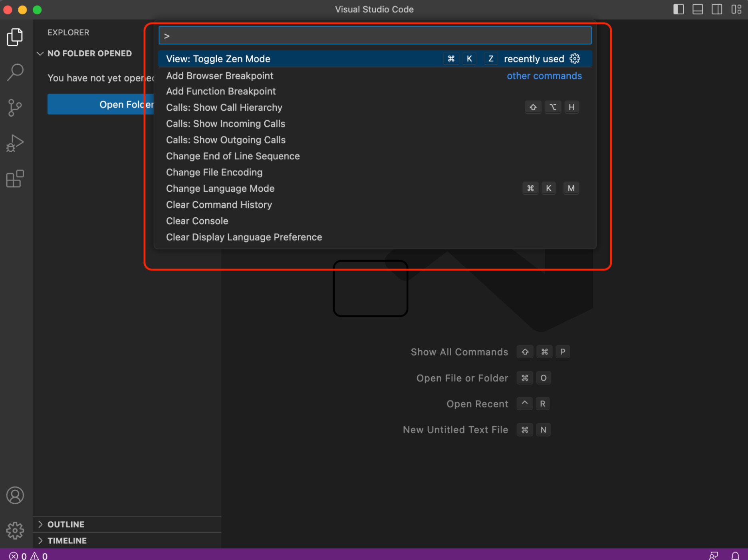
Task: Click the feedback icon in status bar
Action: (713, 556)
